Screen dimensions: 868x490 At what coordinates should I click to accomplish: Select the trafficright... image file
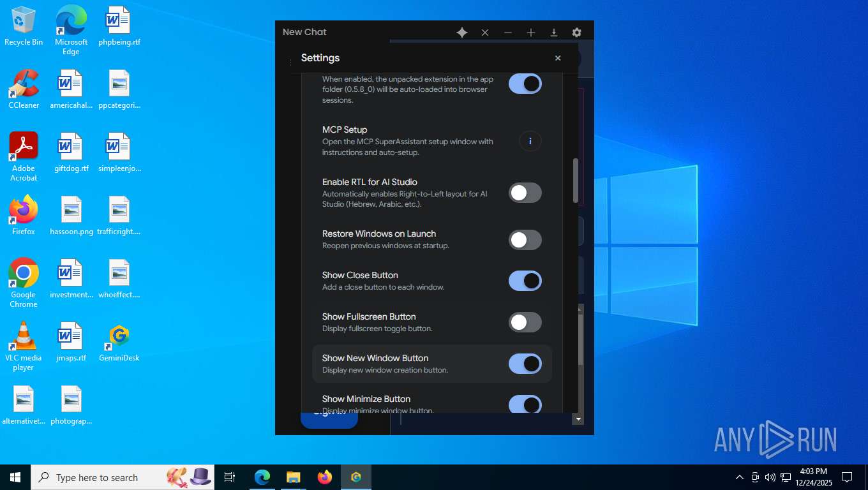click(x=119, y=216)
